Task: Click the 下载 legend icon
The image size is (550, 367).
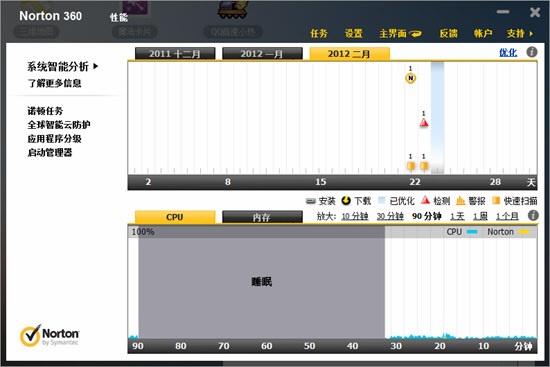Action: coord(346,201)
